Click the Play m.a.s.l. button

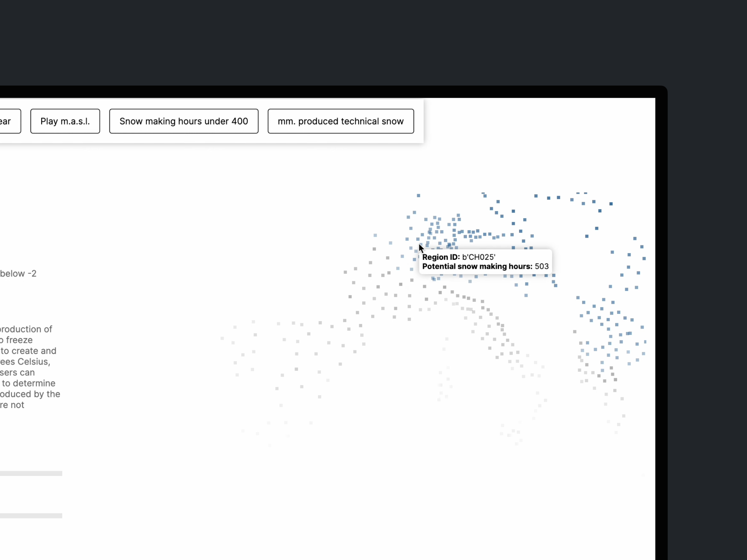point(65,121)
